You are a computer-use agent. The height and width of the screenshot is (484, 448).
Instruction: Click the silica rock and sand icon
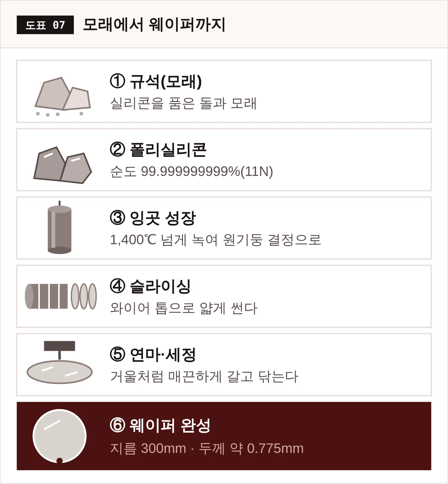[62, 97]
